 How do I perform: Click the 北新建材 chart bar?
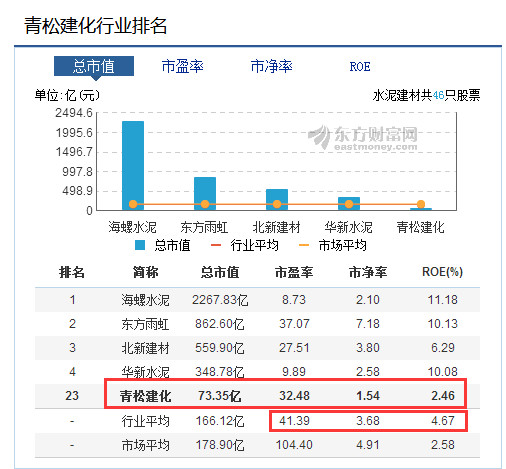[277, 200]
